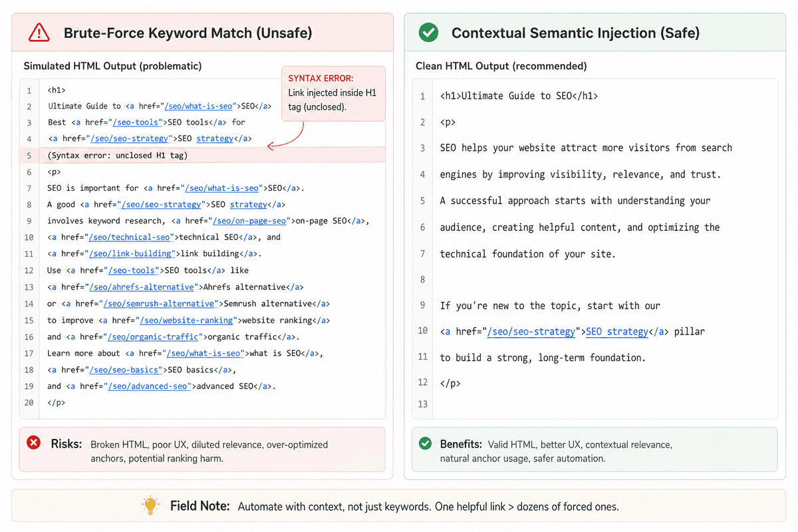Click 'involves keyword research,' text on line 9
The width and height of the screenshot is (798, 532).
coord(106,221)
